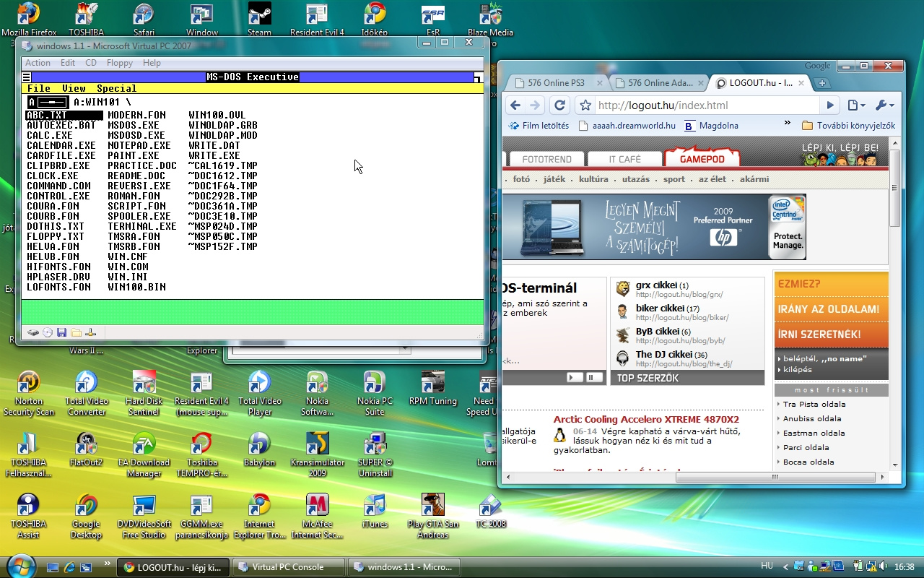
Task: Open Help menu in Virtual PC
Action: pyautogui.click(x=152, y=63)
